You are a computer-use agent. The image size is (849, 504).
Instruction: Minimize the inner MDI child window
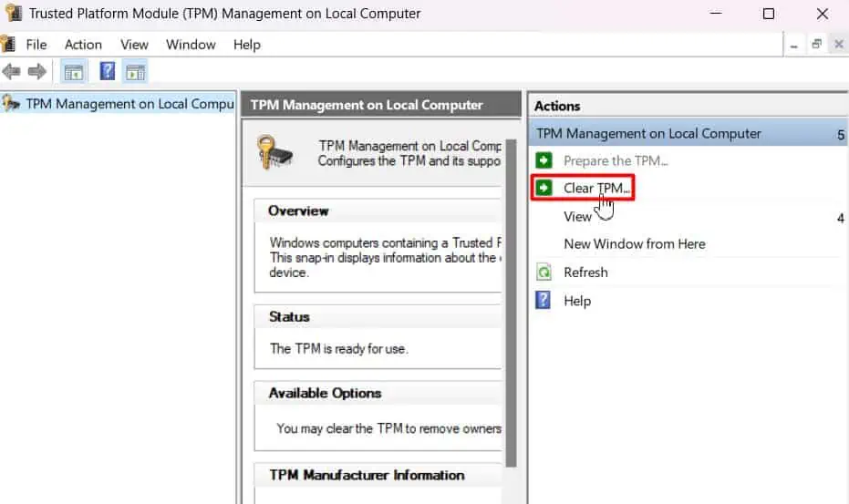pyautogui.click(x=793, y=45)
